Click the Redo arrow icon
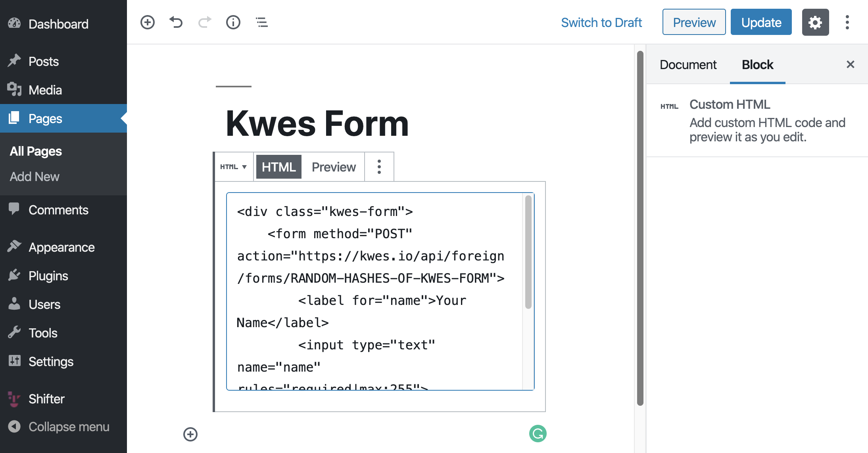The width and height of the screenshot is (868, 453). pos(205,22)
